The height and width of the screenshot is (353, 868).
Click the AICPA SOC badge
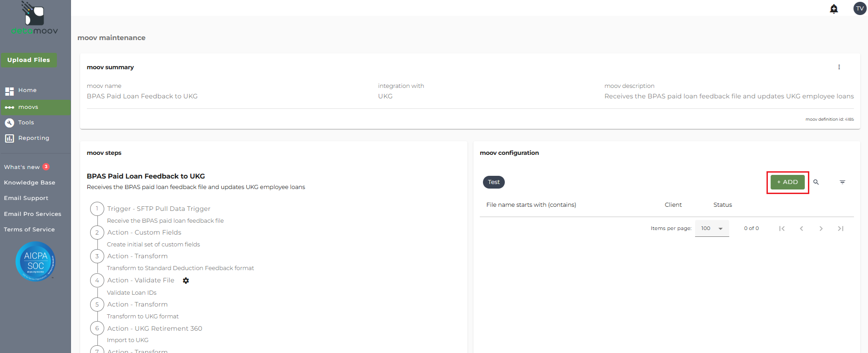(x=36, y=261)
